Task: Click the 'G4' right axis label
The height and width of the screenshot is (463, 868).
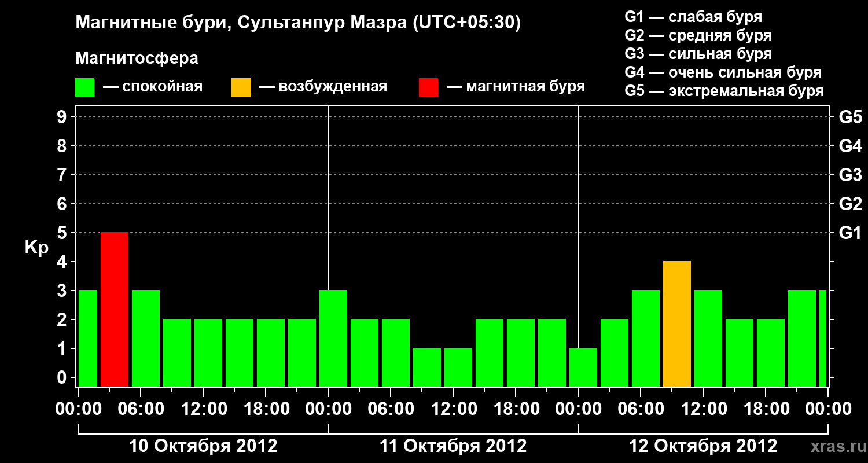Action: pos(851,146)
